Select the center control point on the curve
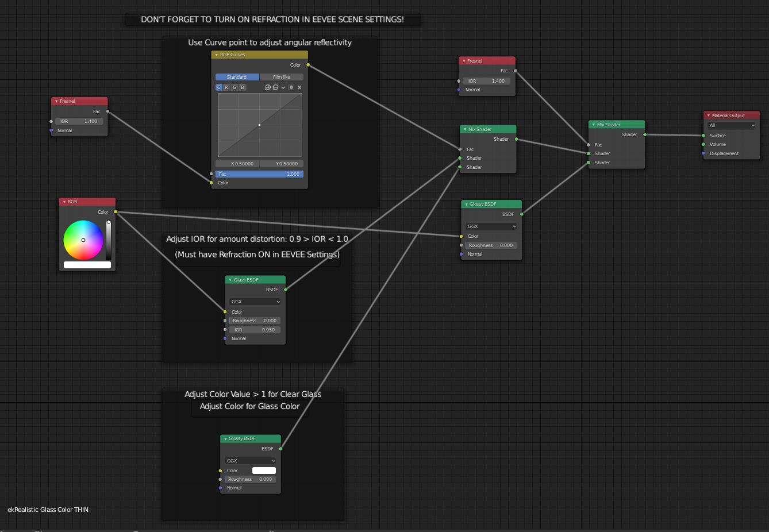The width and height of the screenshot is (769, 532). [x=260, y=125]
